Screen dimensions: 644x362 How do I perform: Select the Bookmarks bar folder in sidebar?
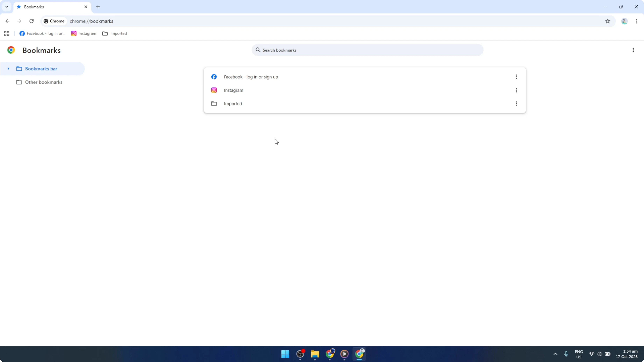[x=43, y=69]
